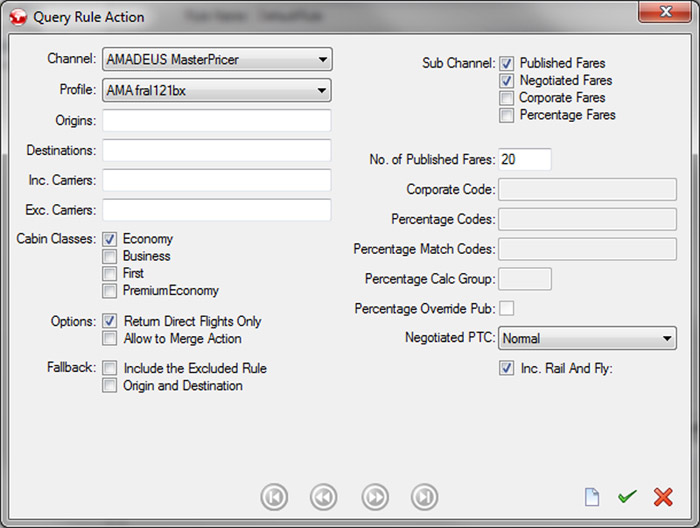
Task: Check PremiumEconomy cabin class
Action: (109, 291)
